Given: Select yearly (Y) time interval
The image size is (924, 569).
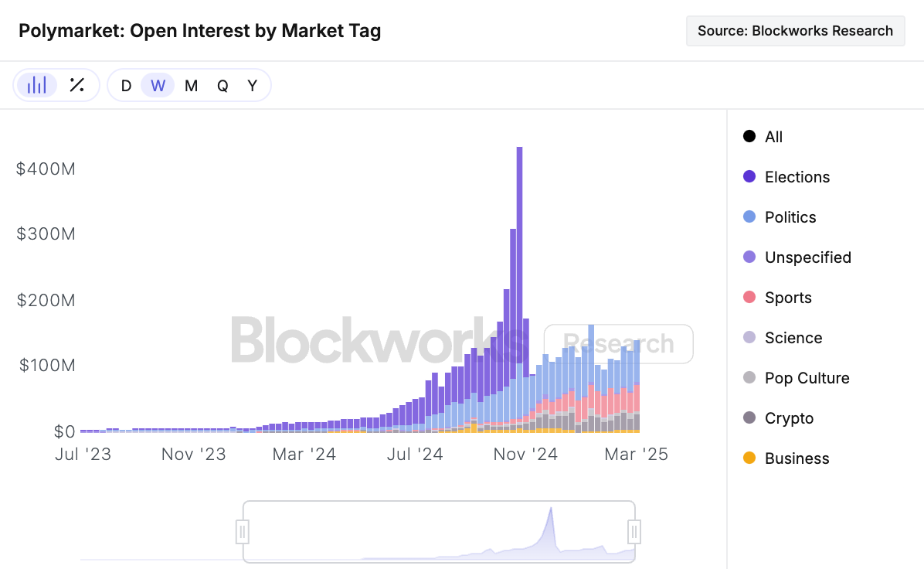Looking at the screenshot, I should point(252,86).
